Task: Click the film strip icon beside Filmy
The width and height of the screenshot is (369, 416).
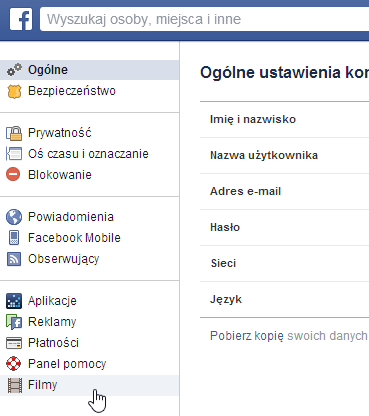Action: [x=15, y=385]
